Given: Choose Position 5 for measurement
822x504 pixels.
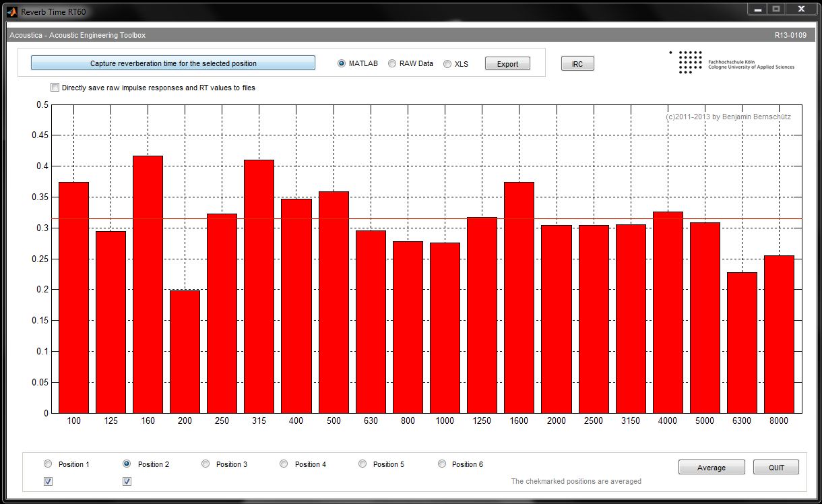Looking at the screenshot, I should click(362, 464).
